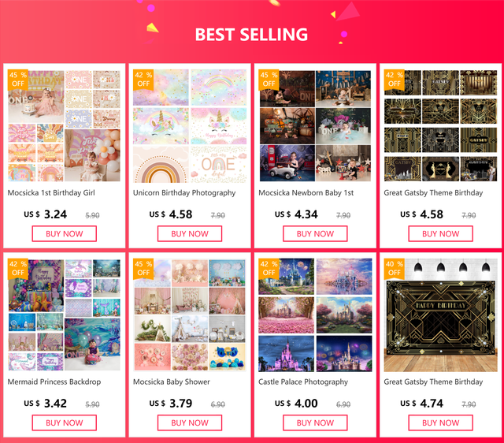Click BUY NOW under Mermaid Princess Backdrop
This screenshot has height=443, width=504.
[x=65, y=423]
